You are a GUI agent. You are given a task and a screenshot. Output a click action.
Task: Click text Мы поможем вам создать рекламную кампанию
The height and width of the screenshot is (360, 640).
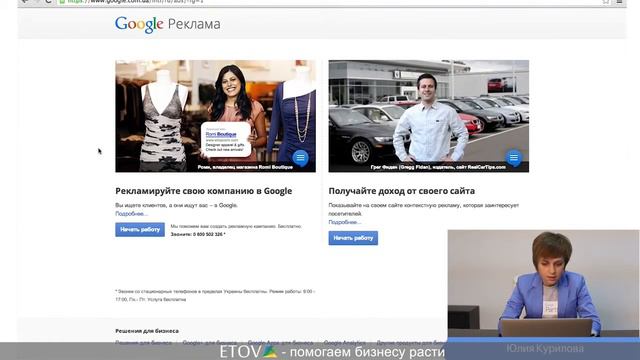(236, 226)
